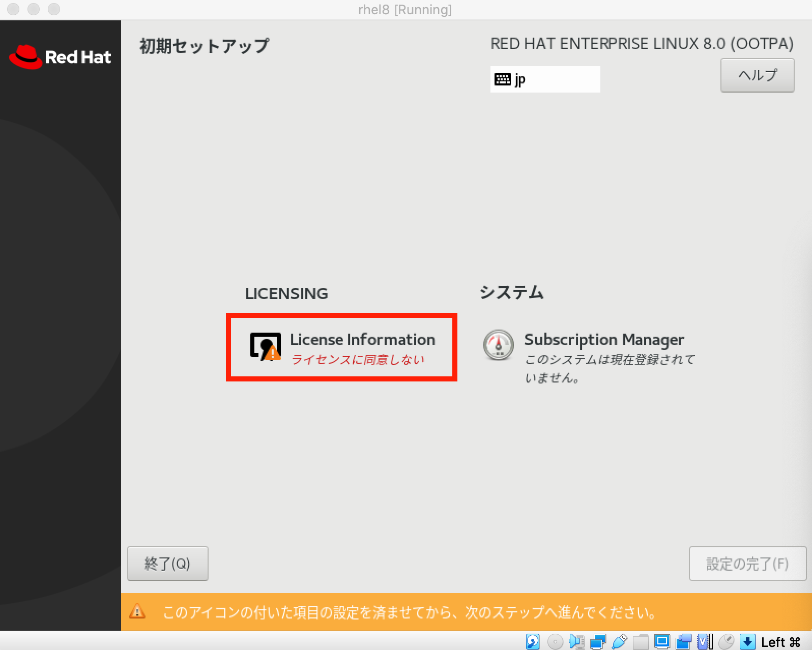Click the ライセンスに同意しない status text
Viewport: 812px width, 650px height.
click(358, 360)
